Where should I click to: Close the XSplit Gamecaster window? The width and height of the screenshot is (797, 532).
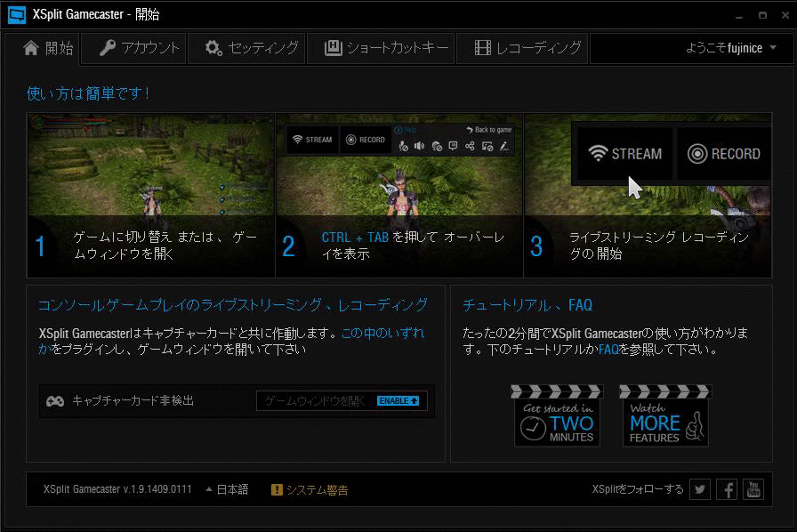tap(785, 16)
